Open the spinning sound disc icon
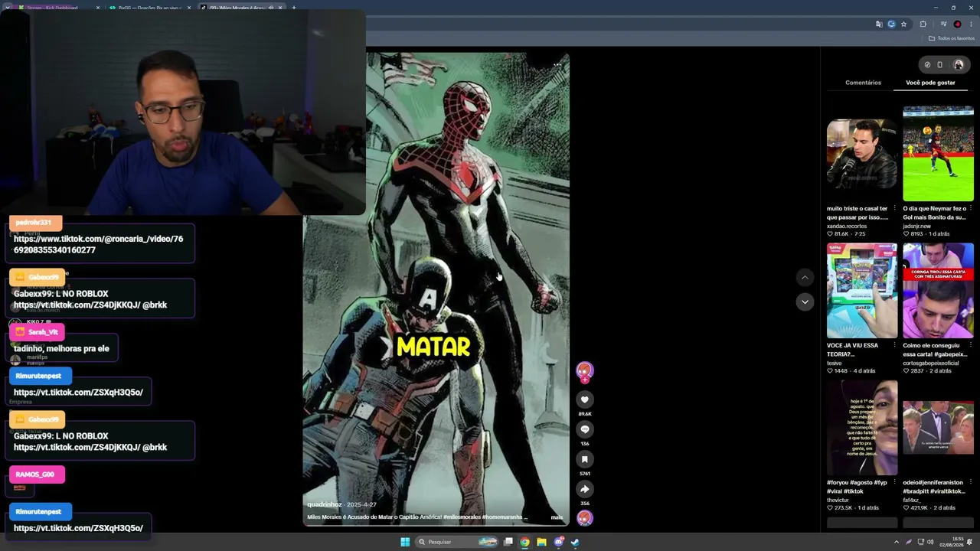The image size is (980, 551). pos(584,518)
